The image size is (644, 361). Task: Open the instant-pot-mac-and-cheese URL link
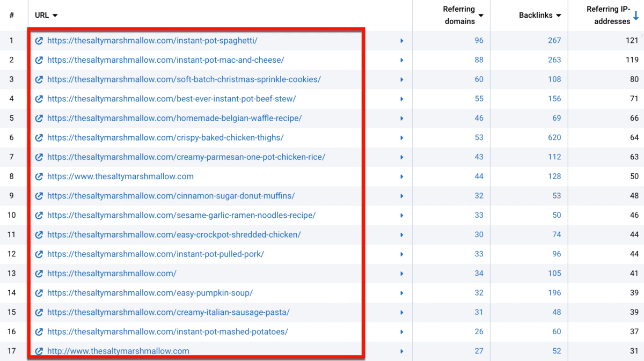[x=165, y=60]
